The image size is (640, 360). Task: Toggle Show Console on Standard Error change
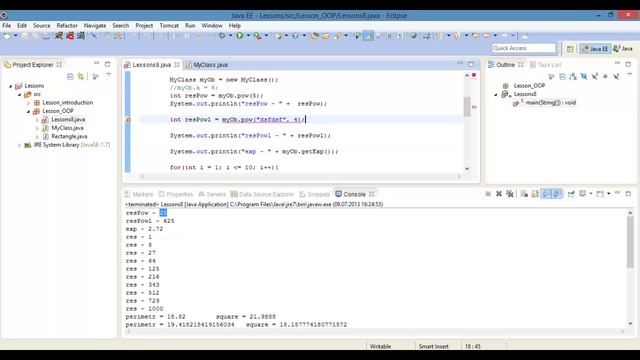click(557, 194)
